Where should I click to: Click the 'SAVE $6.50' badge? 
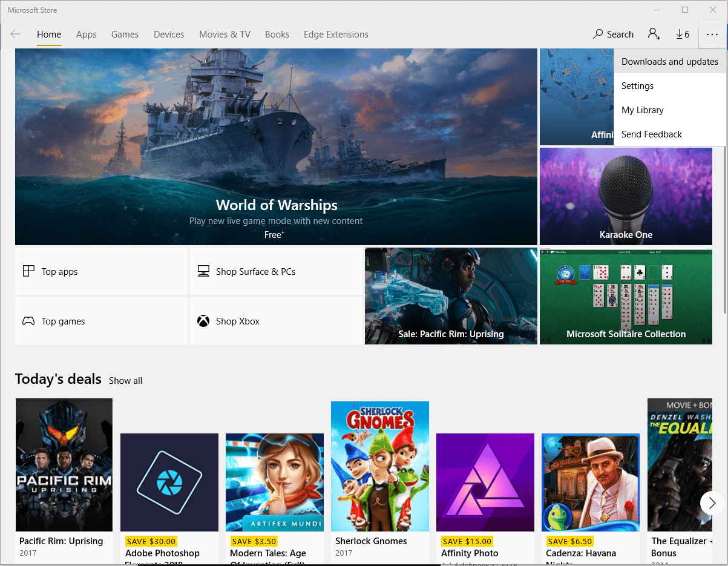[x=570, y=541]
